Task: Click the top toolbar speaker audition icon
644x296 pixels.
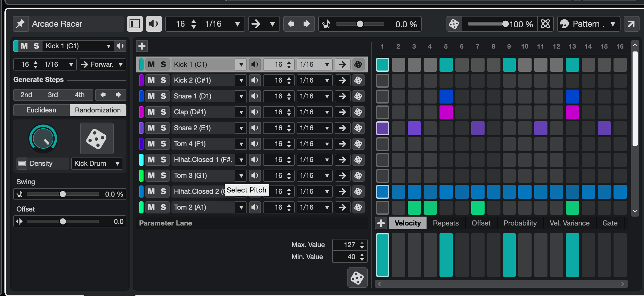Action: (x=154, y=24)
